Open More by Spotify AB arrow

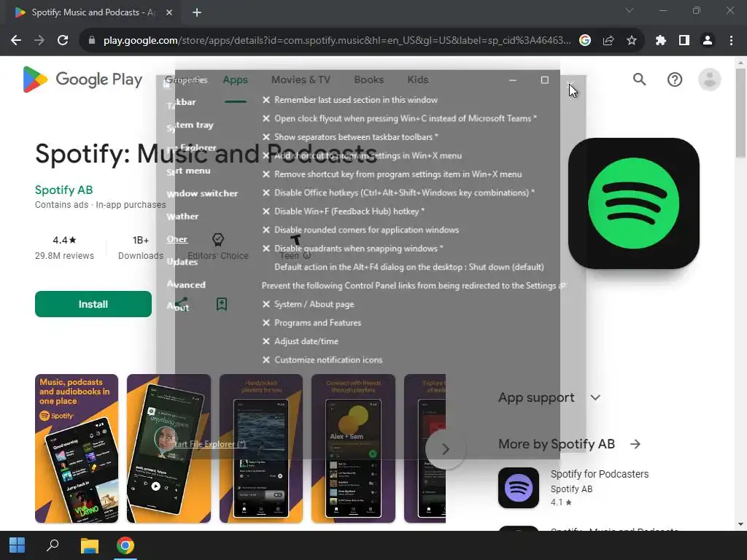click(635, 444)
